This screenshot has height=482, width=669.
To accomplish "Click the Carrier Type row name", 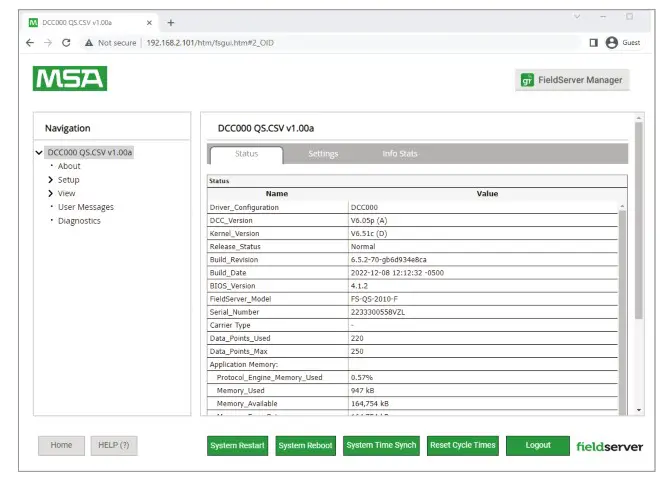I will click(230, 325).
